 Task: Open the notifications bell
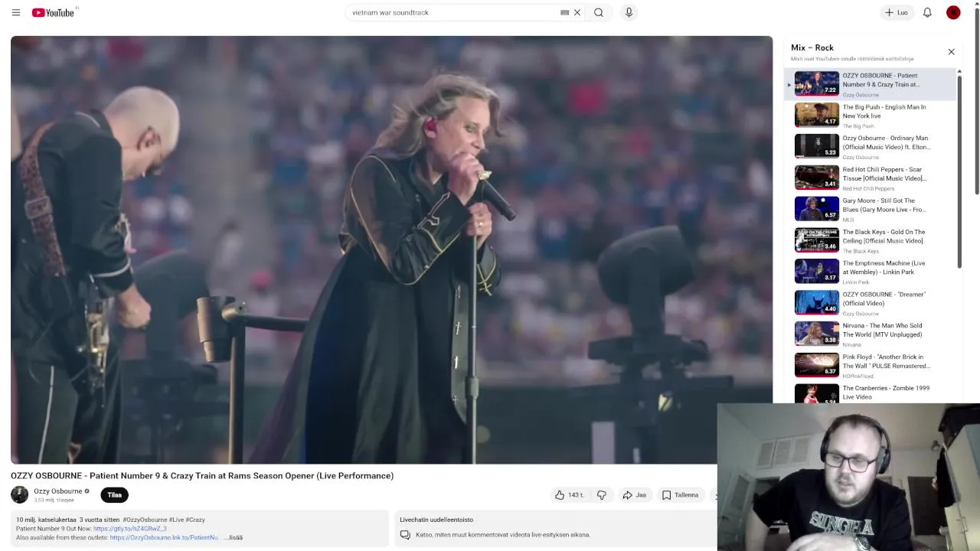point(927,12)
